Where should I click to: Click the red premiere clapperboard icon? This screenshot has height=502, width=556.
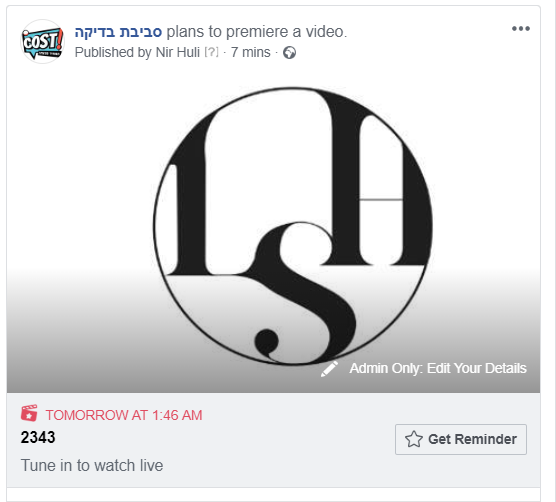point(29,413)
